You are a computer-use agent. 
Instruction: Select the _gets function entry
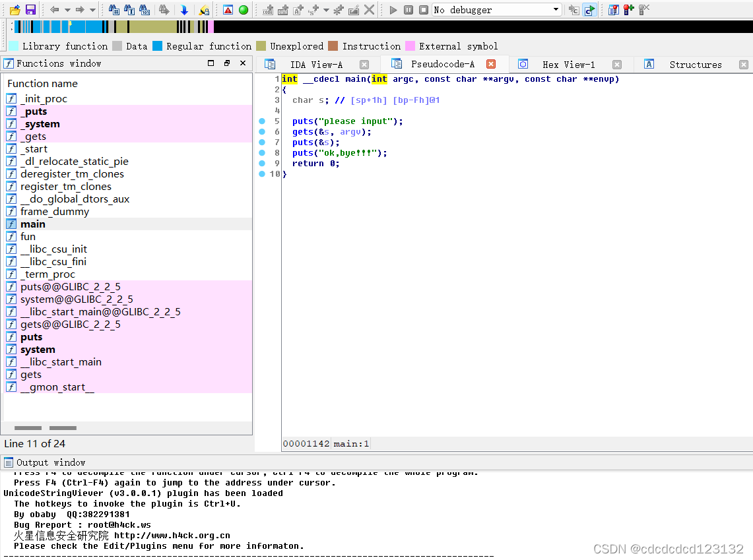[128, 137]
